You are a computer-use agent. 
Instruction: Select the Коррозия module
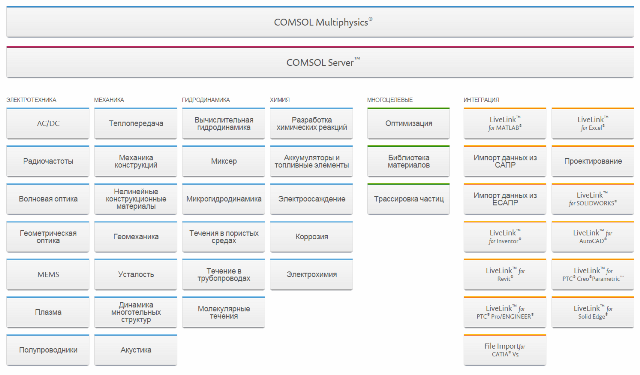(x=311, y=237)
